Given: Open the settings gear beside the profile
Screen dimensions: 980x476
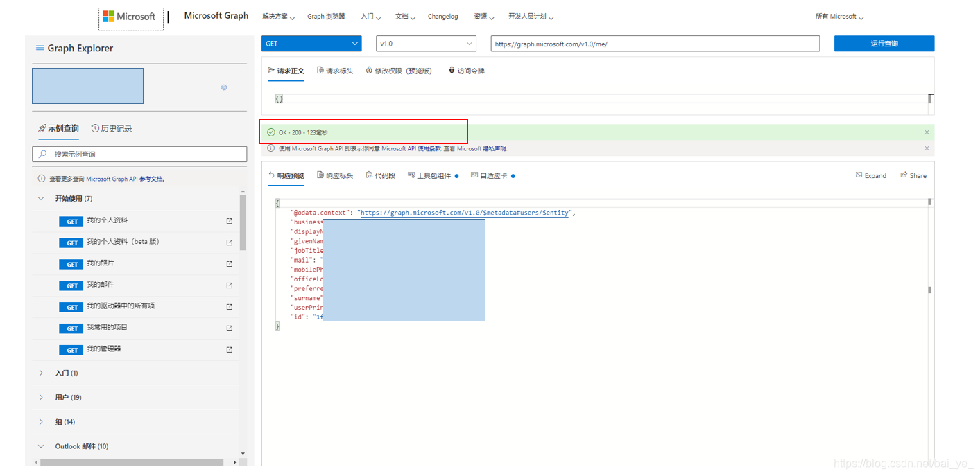Looking at the screenshot, I should (x=224, y=87).
